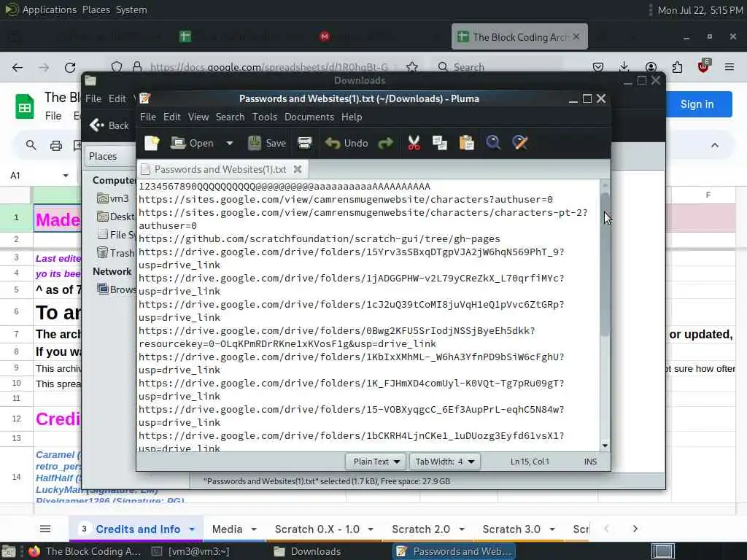This screenshot has height=560, width=747.
Task: Open Pluma View menu
Action: [198, 117]
